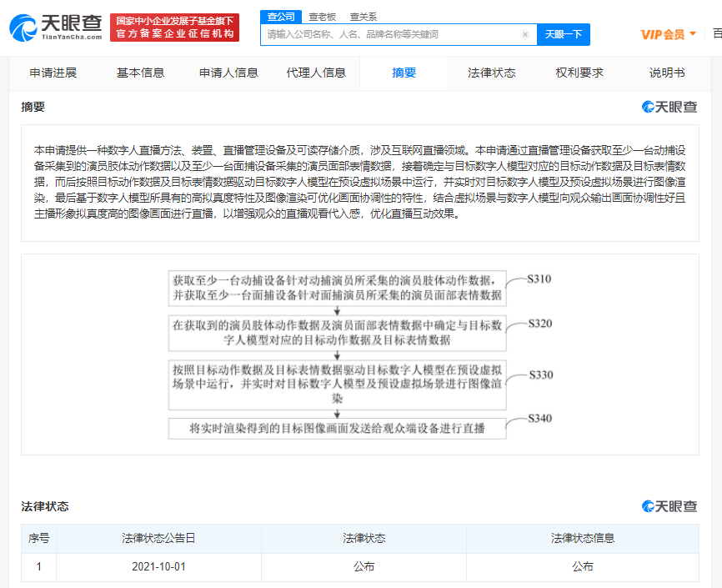
Task: Click the 2021-10-01 date cell
Action: (x=159, y=567)
